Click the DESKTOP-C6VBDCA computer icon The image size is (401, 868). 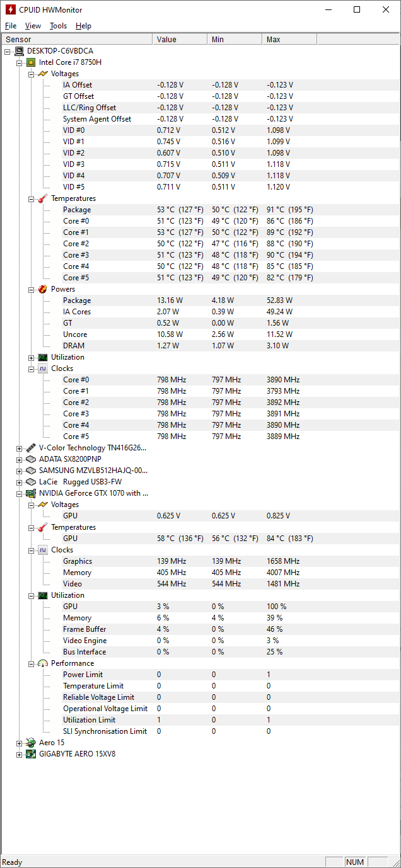(19, 51)
